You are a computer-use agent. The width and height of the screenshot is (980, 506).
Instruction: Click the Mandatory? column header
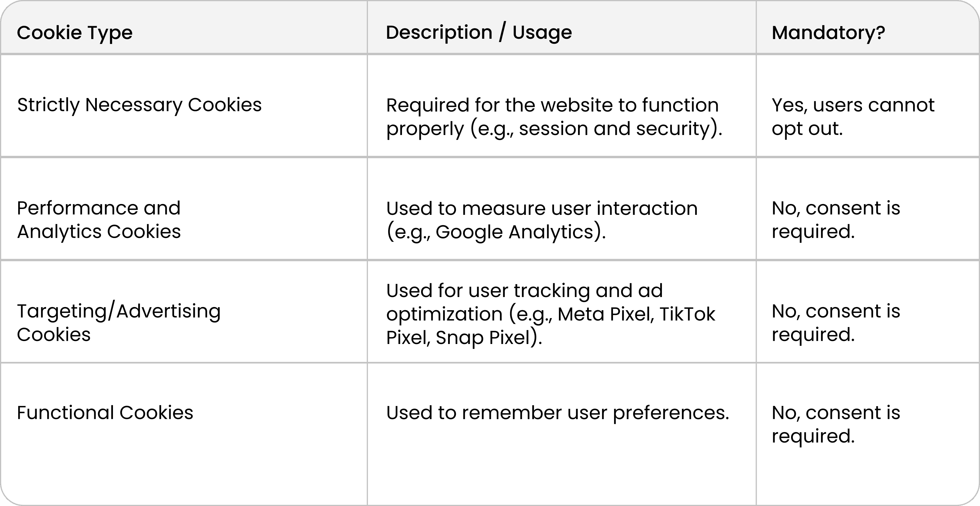point(828,32)
